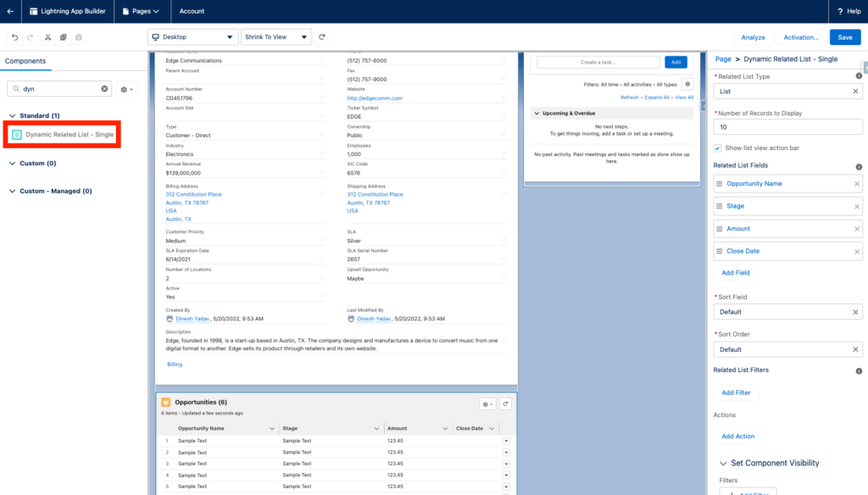Open info tooltip for Related List Fields
Viewport: 868px width, 495px height.
859,167
